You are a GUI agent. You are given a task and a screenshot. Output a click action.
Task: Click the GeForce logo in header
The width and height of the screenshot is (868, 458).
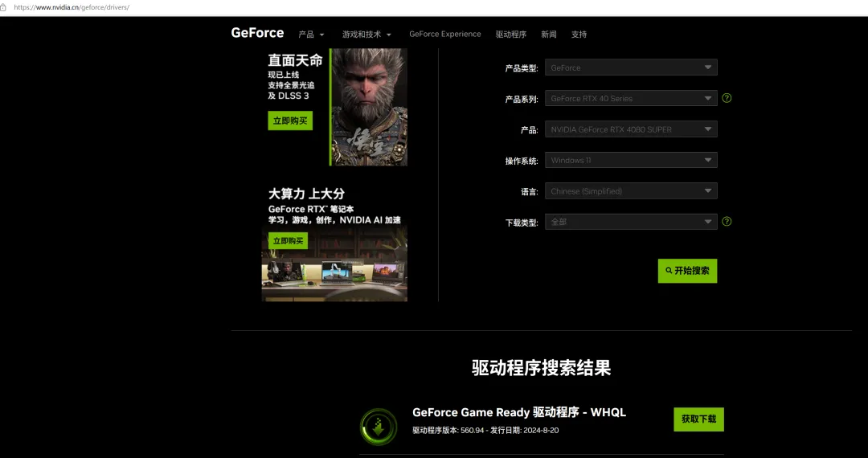click(257, 33)
